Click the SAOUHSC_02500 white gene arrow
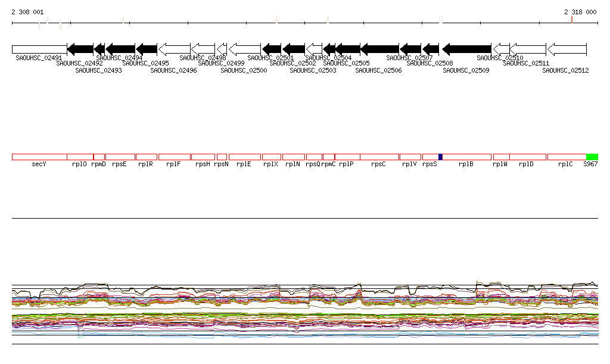This screenshot has height=364, width=610. tap(245, 49)
